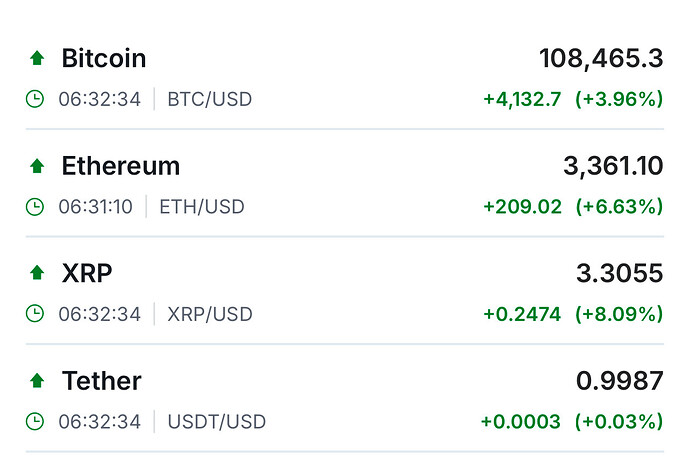Click the green up arrow beside Ethereum

(x=37, y=166)
